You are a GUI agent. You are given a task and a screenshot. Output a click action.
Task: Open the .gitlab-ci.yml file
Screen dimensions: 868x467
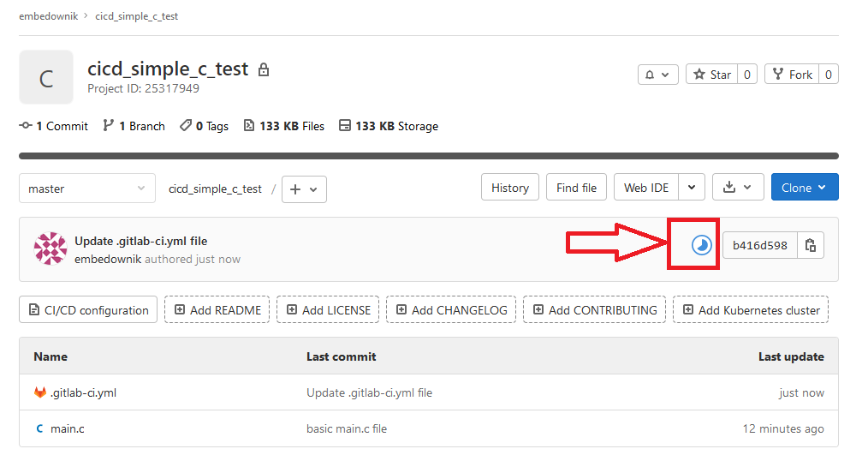(x=83, y=392)
